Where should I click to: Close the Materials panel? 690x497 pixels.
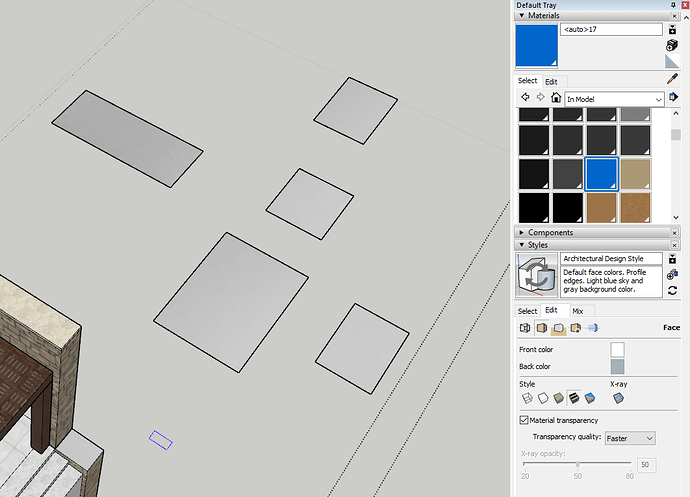(x=674, y=16)
